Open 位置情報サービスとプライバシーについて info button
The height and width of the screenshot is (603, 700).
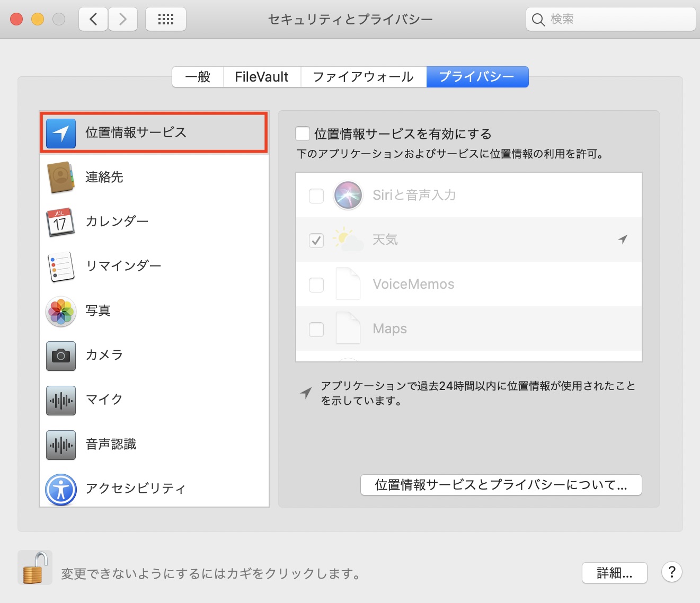501,485
